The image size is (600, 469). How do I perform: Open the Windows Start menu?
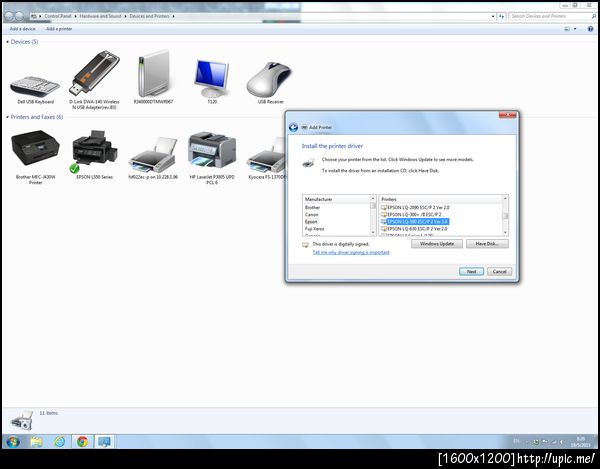(13, 442)
